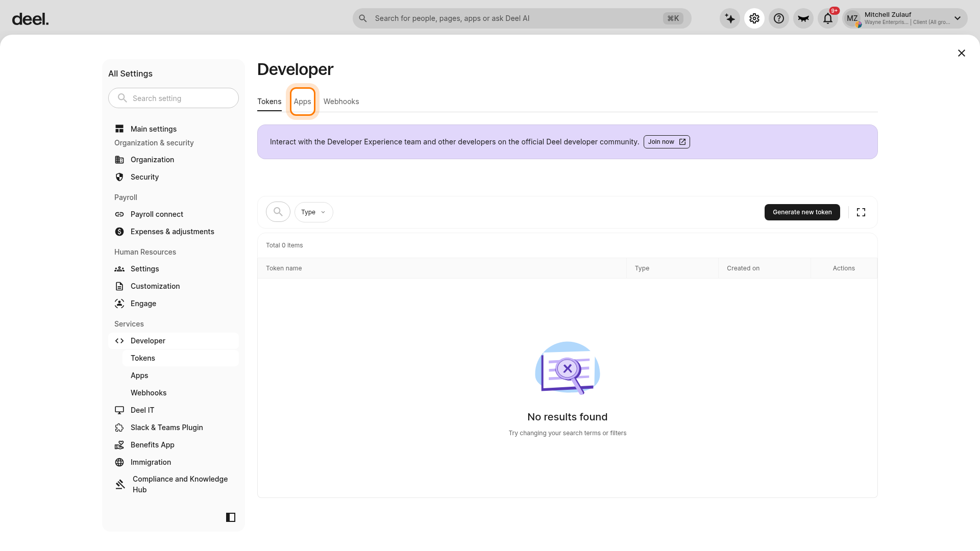
Task: Select Tokens in sidebar submenu
Action: [x=181, y=358]
